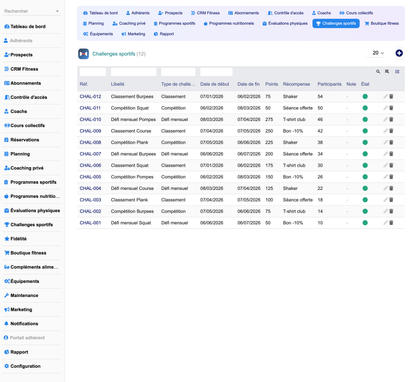
Task: Delete CHAL-001 with its trash icon
Action: coord(391,223)
